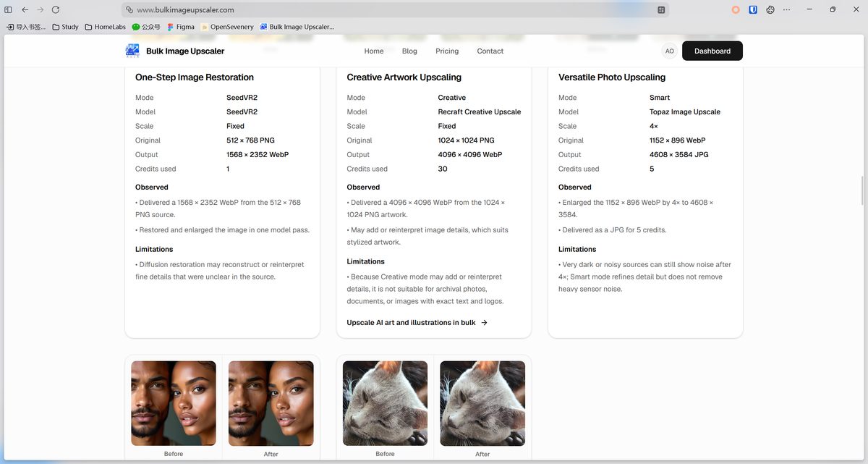Click the orange ring extension icon
Image resolution: width=868 pixels, height=464 pixels.
point(736,10)
